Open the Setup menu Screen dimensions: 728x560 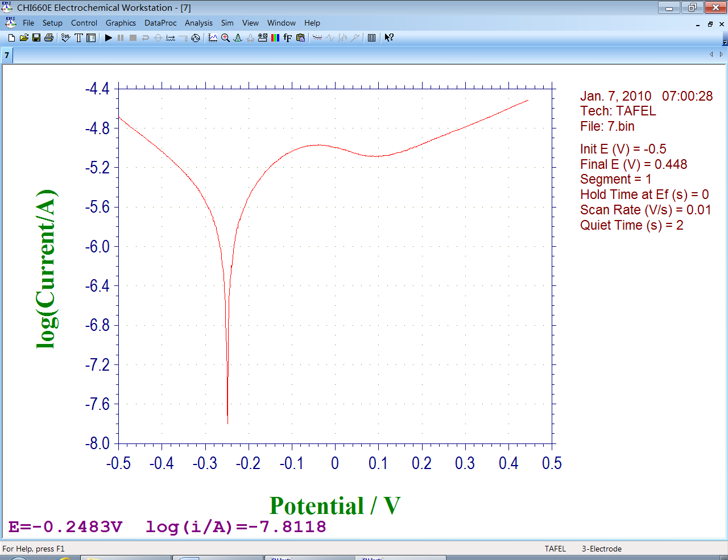[52, 23]
